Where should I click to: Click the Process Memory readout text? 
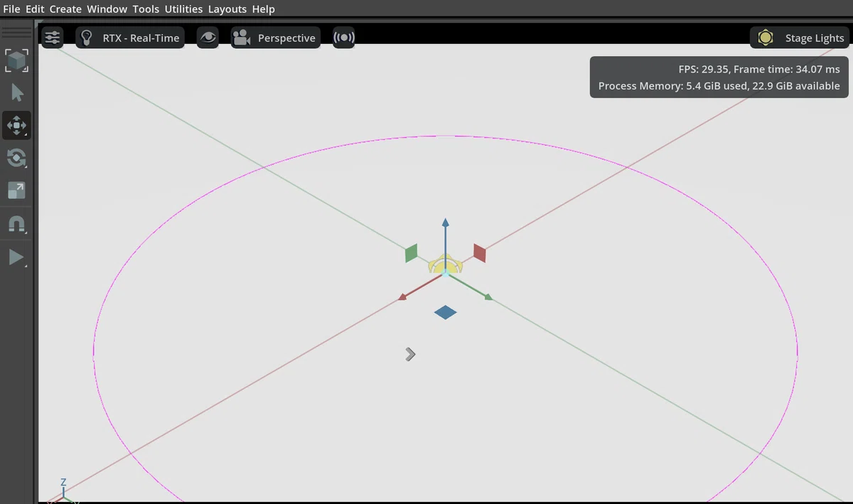point(719,86)
